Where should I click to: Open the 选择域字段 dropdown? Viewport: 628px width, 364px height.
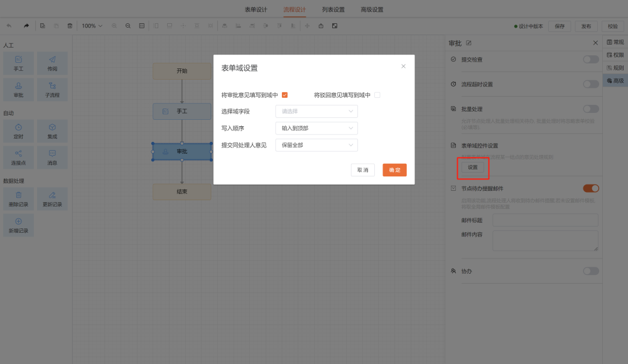[317, 111]
